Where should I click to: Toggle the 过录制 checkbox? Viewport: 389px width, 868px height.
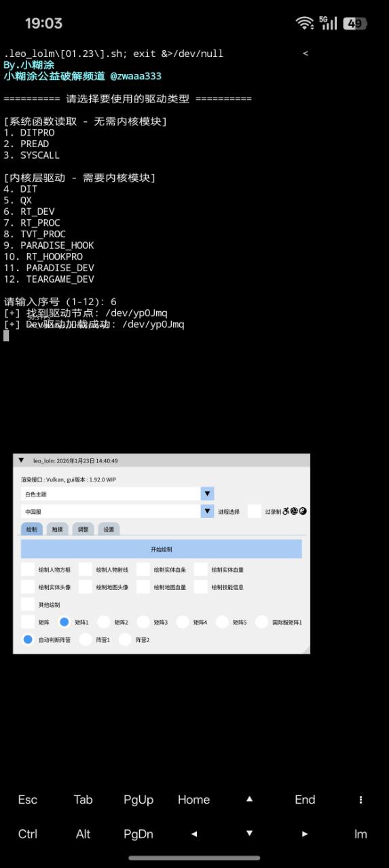click(x=254, y=511)
